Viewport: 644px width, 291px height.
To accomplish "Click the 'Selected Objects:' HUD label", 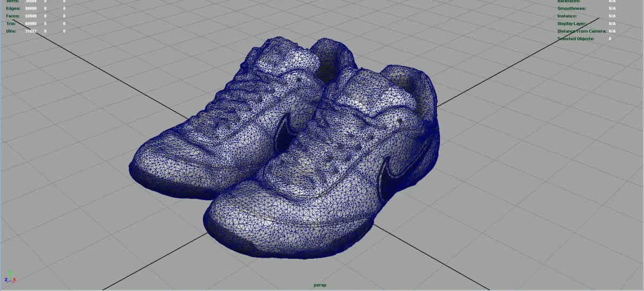I will 576,39.
